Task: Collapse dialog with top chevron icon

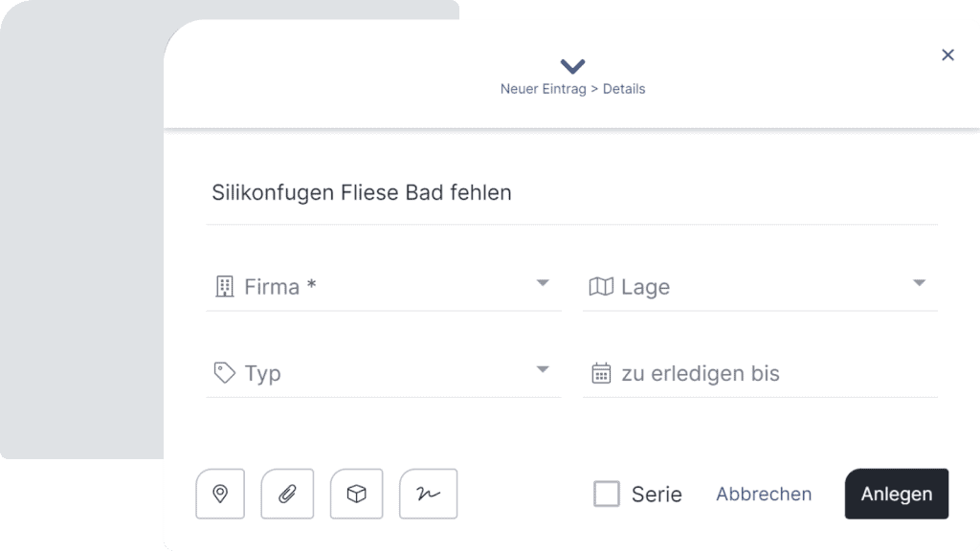Action: point(572,66)
